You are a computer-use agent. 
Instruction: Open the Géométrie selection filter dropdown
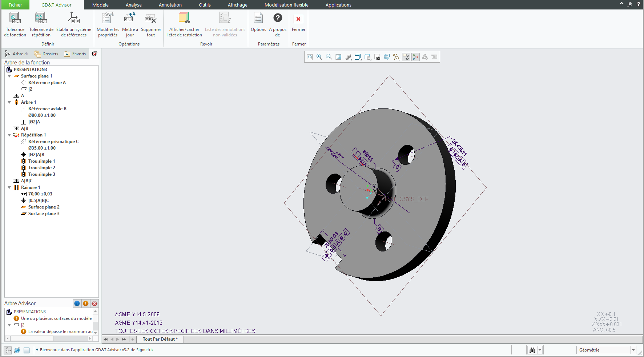(x=633, y=350)
